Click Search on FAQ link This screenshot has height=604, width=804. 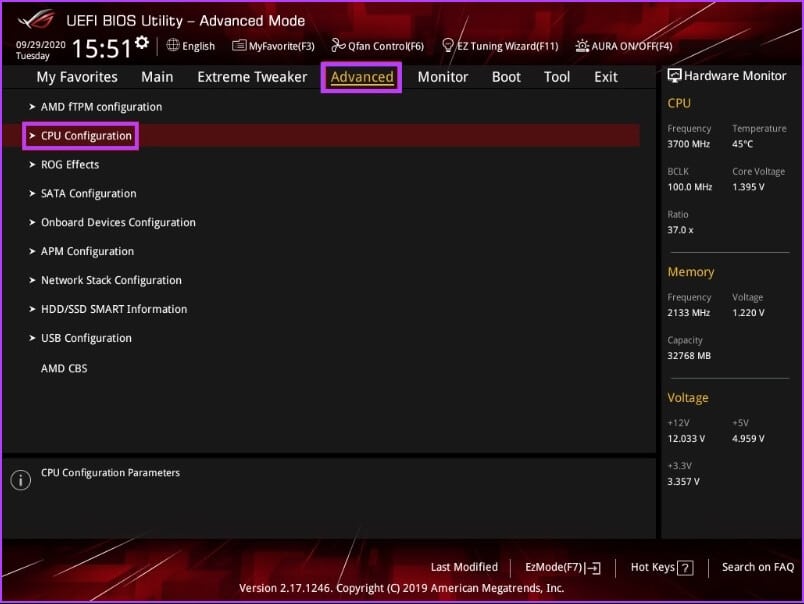pos(757,567)
